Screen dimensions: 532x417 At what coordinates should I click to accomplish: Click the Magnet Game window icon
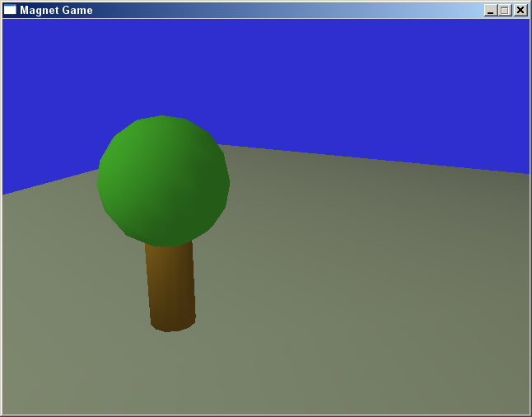tap(10, 10)
